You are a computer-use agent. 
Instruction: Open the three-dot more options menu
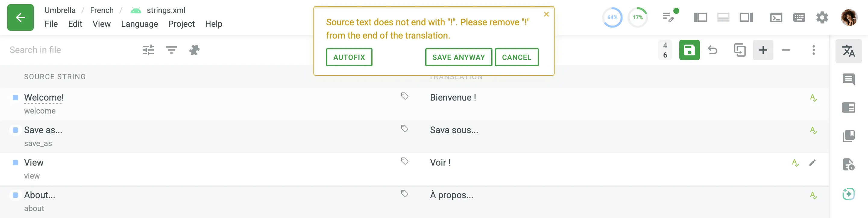tap(814, 50)
